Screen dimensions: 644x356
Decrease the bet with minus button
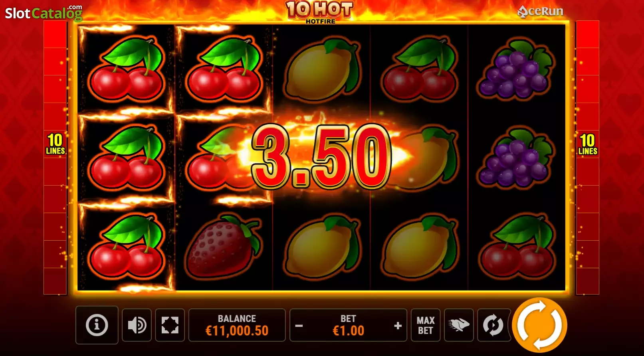(x=299, y=326)
